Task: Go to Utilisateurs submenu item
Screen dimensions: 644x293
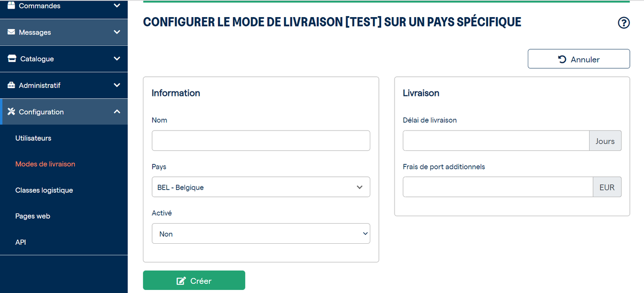Action: 33,138
